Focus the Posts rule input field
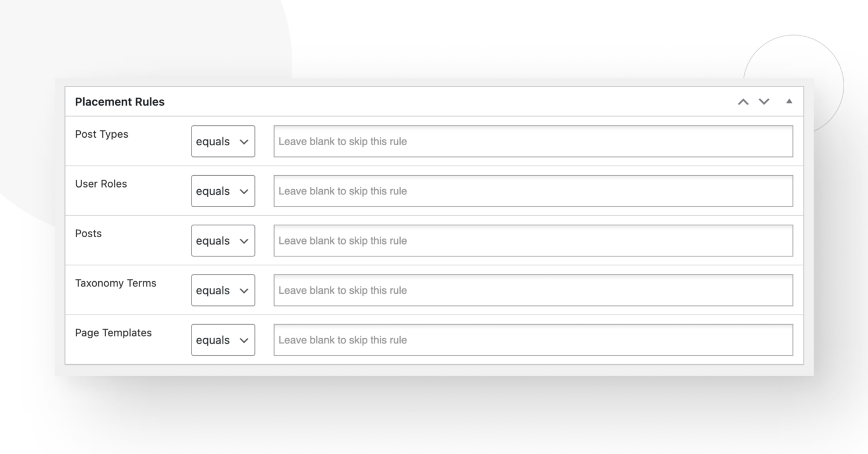 (x=533, y=241)
